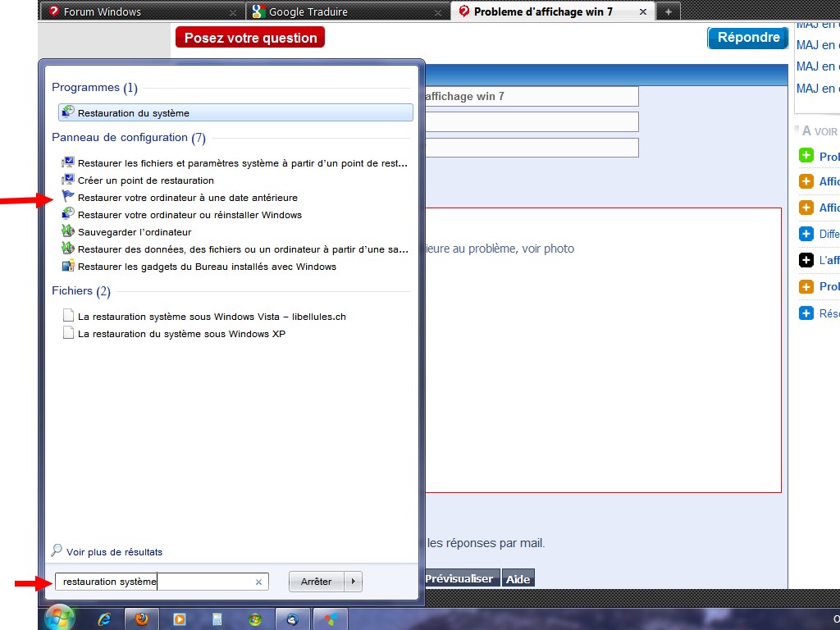Viewport: 840px width, 630px height.
Task: Click the magnifier icon beside Voir plus de résultats
Action: coord(57,551)
